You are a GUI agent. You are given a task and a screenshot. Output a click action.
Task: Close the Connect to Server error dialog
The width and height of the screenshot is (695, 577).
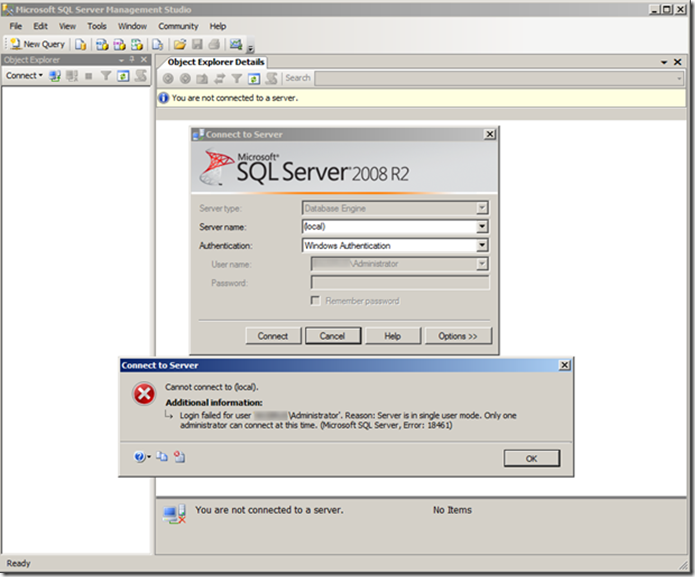(x=564, y=365)
